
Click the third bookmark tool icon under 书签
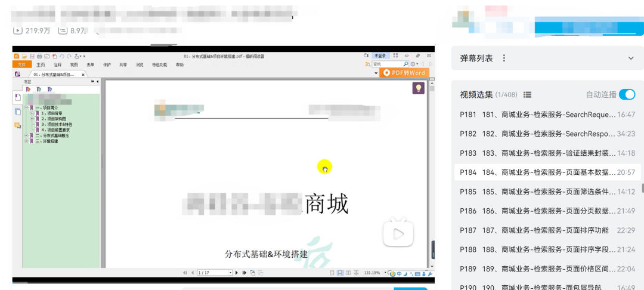[x=49, y=89]
